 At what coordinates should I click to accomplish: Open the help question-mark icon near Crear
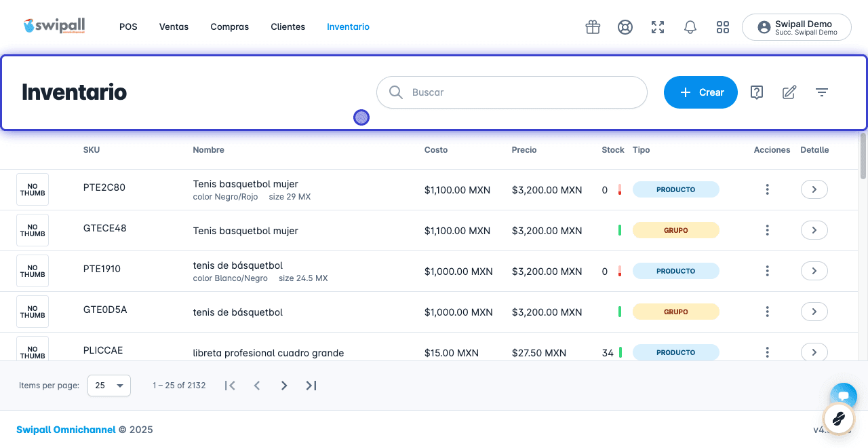tap(757, 92)
